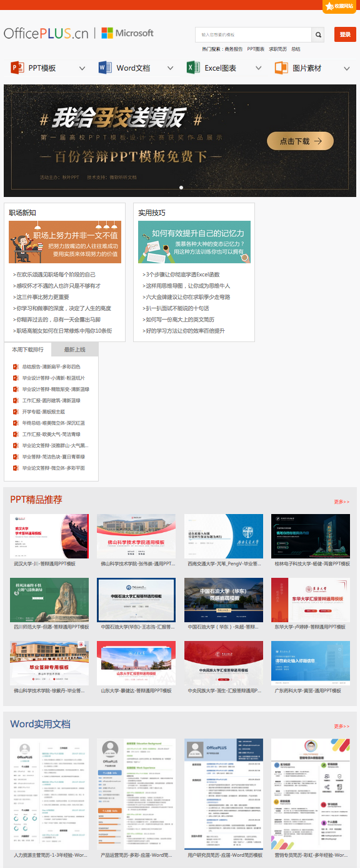360x868 pixels.
Task: Open 更多>> link for Word实用文档
Action: (342, 727)
